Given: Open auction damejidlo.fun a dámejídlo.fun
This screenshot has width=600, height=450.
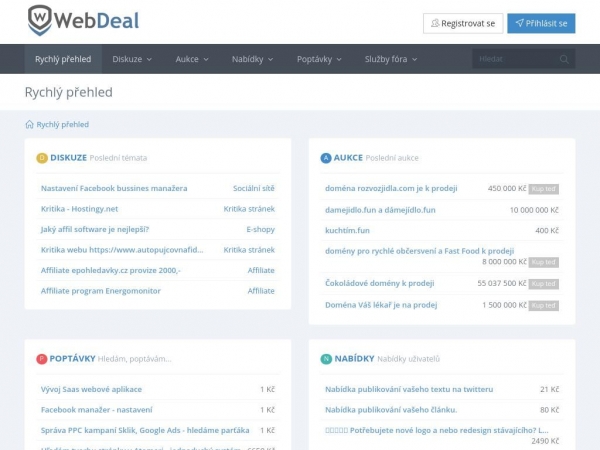Looking at the screenshot, I should (380, 210).
